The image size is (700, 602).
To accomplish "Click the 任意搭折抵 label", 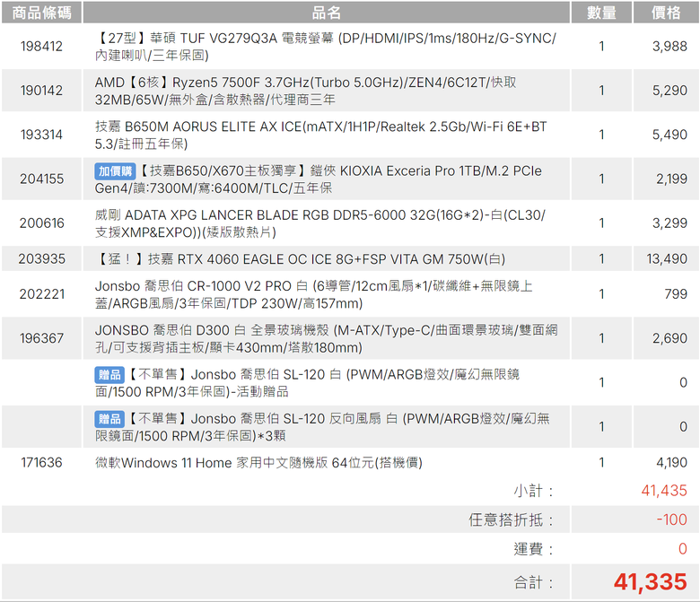I will [x=512, y=519].
